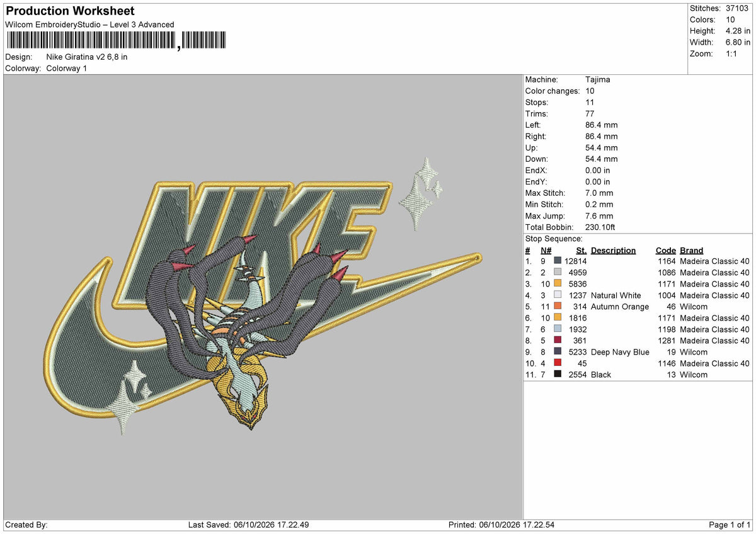The width and height of the screenshot is (756, 534).
Task: Click the 'Deep Navy Blue' description
Action: pyautogui.click(x=620, y=352)
